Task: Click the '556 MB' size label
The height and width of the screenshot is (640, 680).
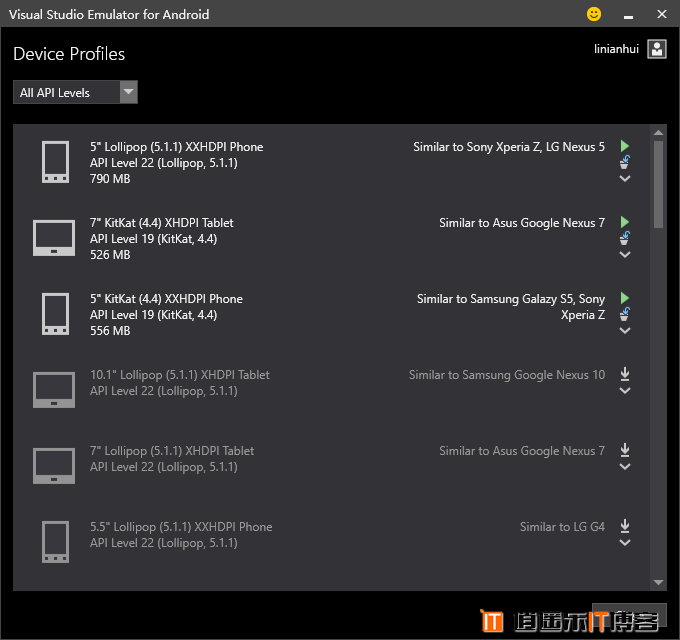Action: (x=110, y=331)
